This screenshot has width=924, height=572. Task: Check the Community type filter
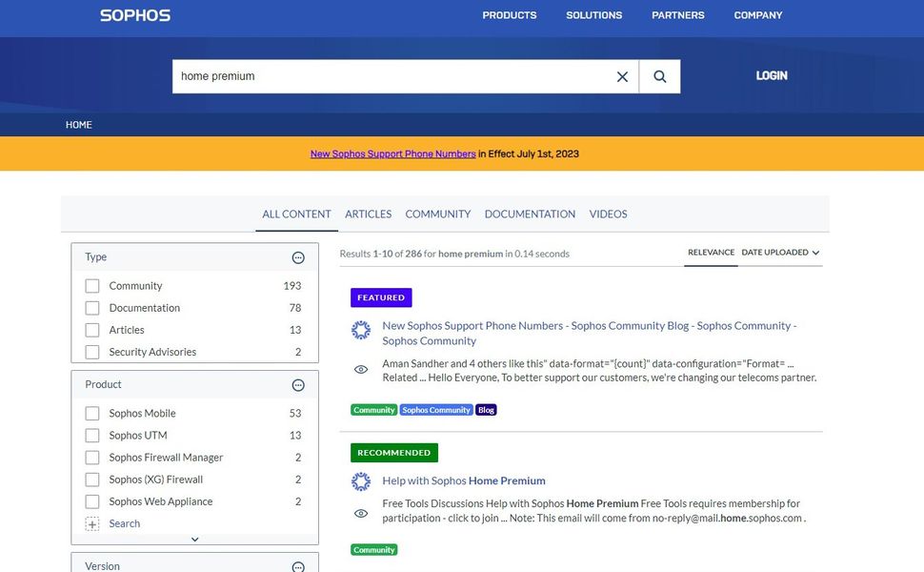coord(91,285)
